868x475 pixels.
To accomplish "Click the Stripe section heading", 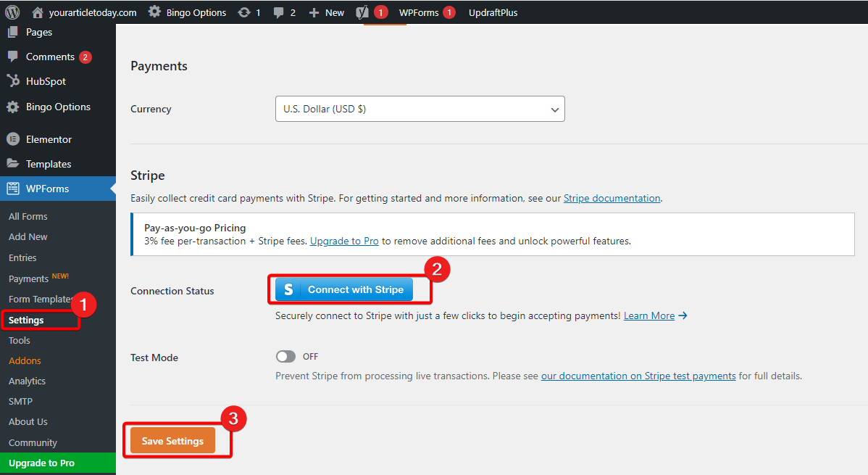I will click(x=147, y=175).
